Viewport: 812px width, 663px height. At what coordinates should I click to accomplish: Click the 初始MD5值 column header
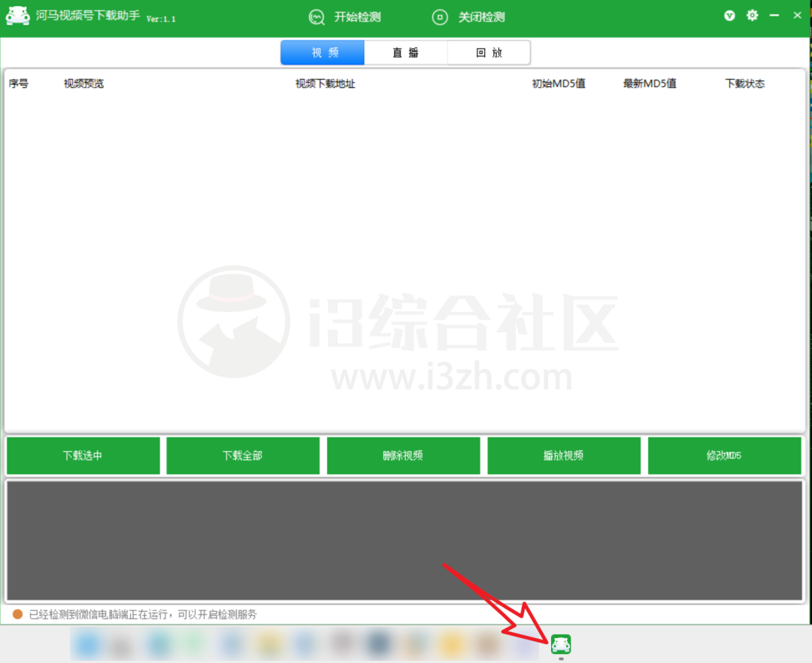(x=559, y=83)
